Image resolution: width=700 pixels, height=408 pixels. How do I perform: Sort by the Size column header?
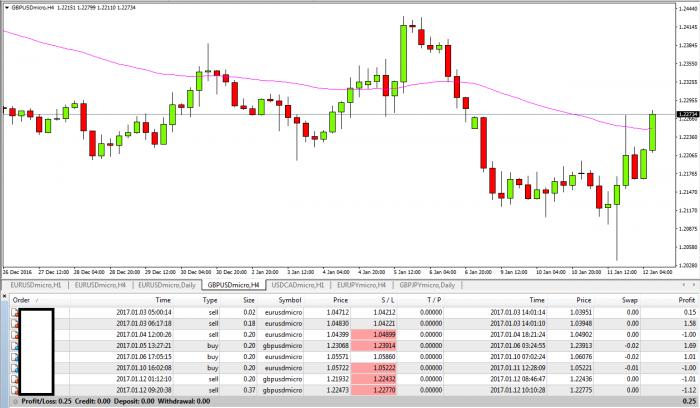[x=248, y=300]
